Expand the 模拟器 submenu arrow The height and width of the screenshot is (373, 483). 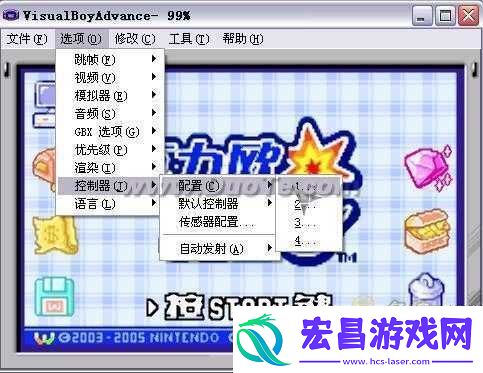[154, 95]
